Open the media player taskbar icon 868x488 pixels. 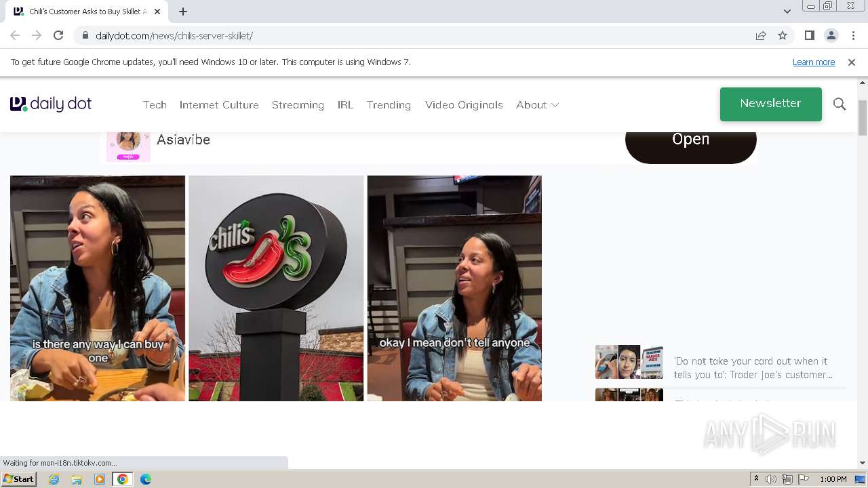100,479
